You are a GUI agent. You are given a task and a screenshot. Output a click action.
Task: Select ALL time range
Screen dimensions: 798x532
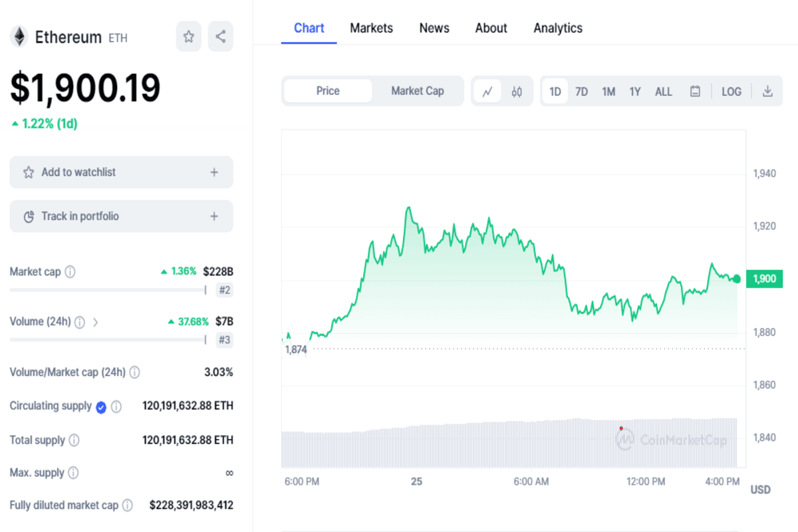tap(664, 92)
